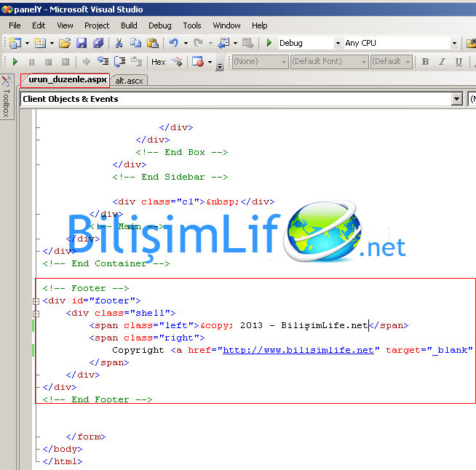Save the file with the floppy icon
The width and height of the screenshot is (476, 470).
[82, 43]
